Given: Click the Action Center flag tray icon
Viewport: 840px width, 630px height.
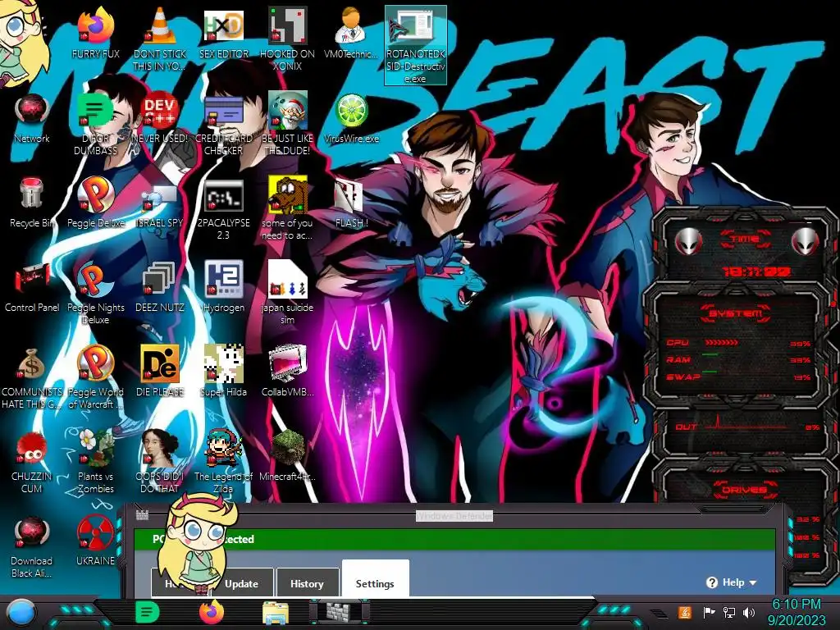Looking at the screenshot, I should pyautogui.click(x=710, y=612).
